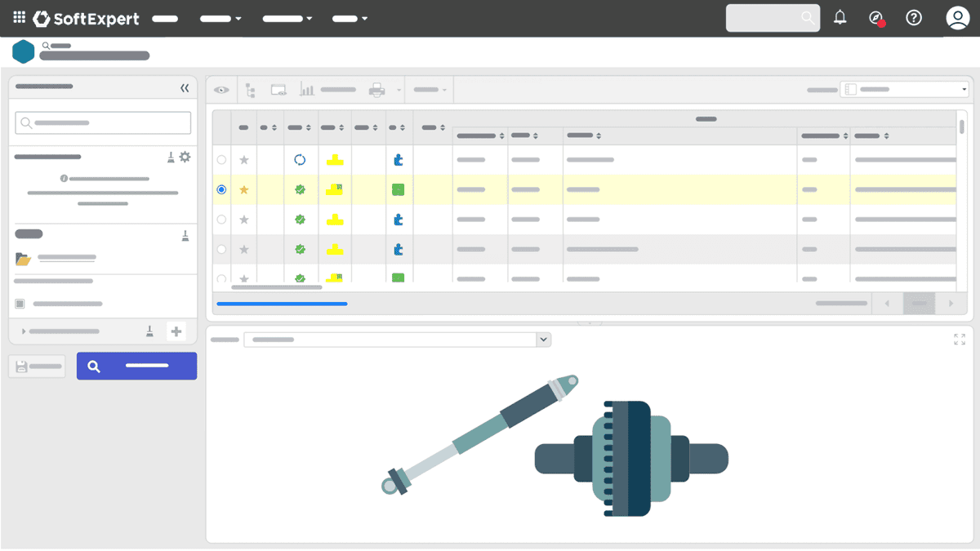Image resolution: width=980 pixels, height=551 pixels.
Task: Select the hierarchy tree icon in the toolbar
Action: click(x=250, y=90)
